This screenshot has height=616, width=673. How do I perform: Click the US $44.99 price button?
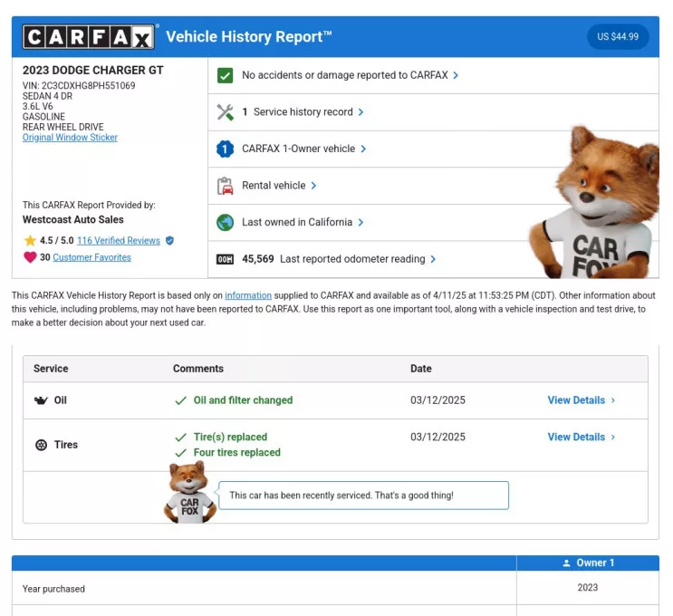[x=618, y=37]
